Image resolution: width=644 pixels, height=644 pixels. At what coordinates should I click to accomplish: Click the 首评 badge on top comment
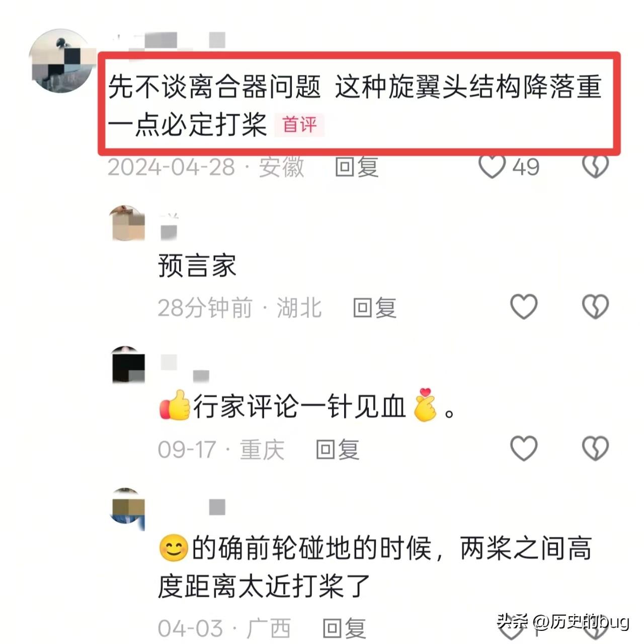coord(299,125)
